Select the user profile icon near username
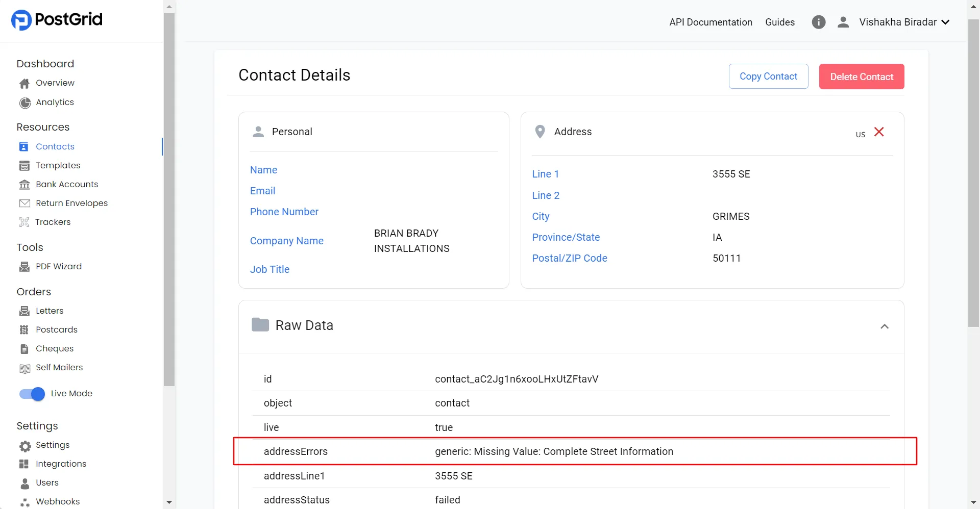This screenshot has width=980, height=509. click(x=843, y=22)
